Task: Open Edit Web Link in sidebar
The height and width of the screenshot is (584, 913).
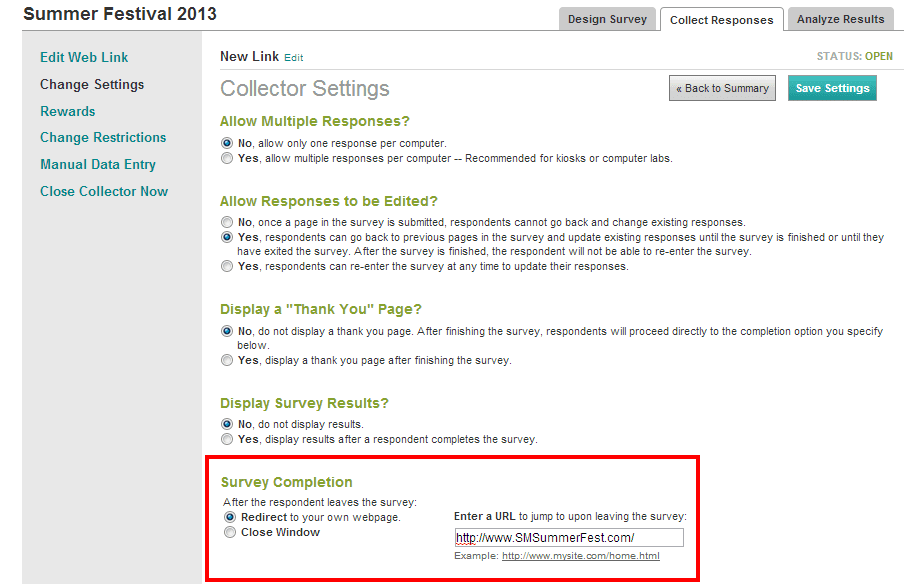Action: coord(84,58)
